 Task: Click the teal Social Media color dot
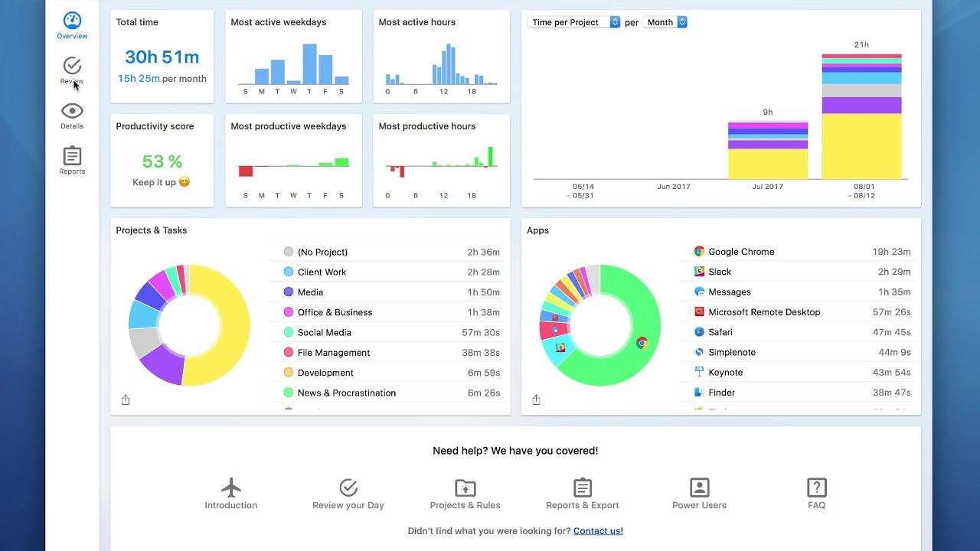[289, 332]
